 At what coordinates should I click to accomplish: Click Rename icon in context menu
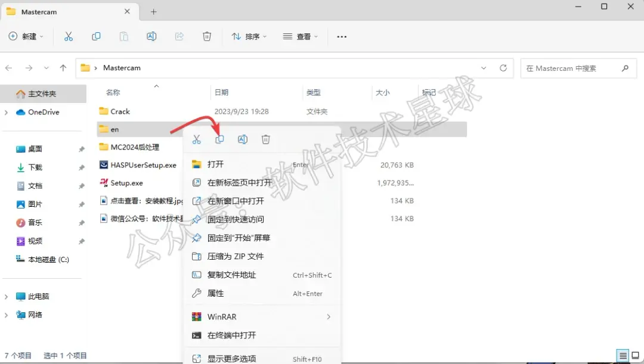243,139
